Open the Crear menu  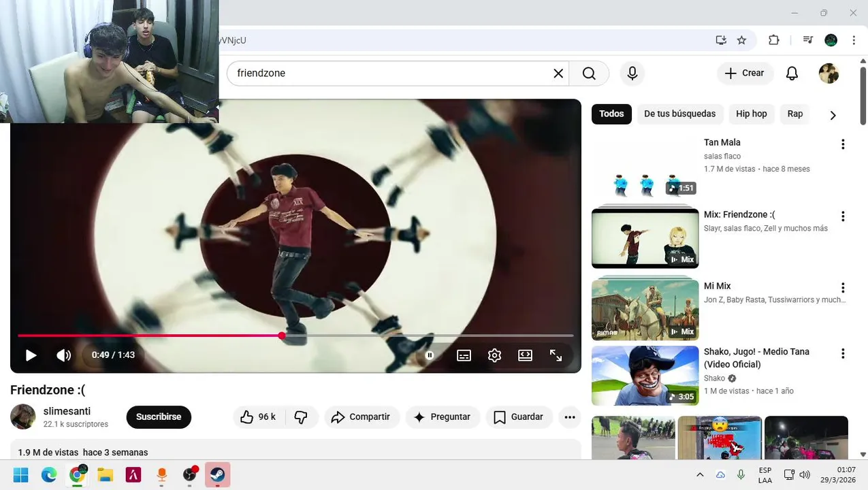coord(745,73)
